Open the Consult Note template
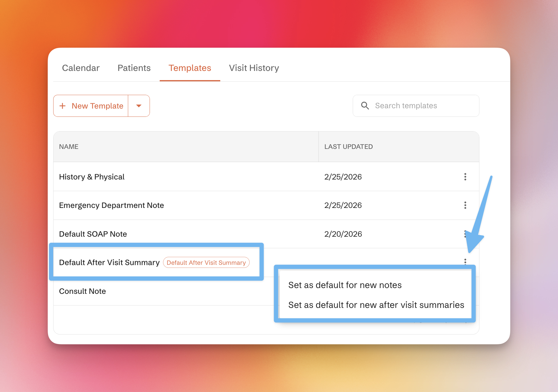The image size is (558, 392). (82, 291)
